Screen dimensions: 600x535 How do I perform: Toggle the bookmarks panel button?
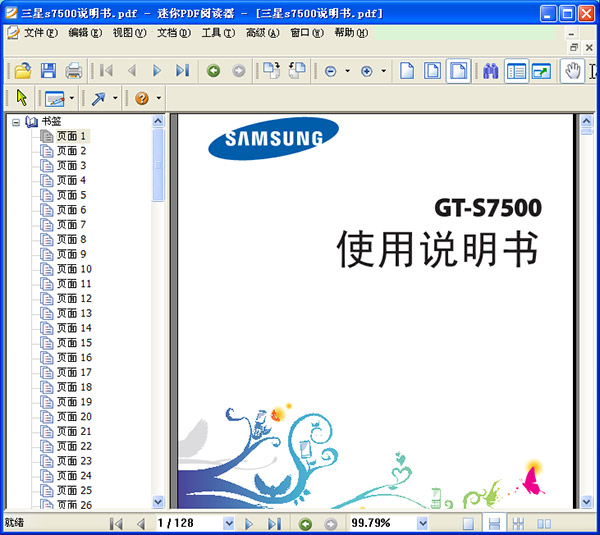coord(516,71)
